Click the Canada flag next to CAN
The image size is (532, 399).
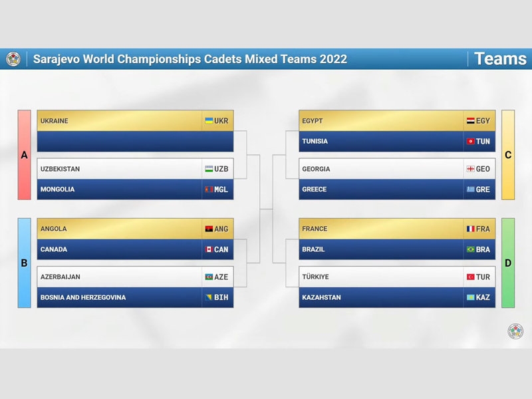[209, 249]
